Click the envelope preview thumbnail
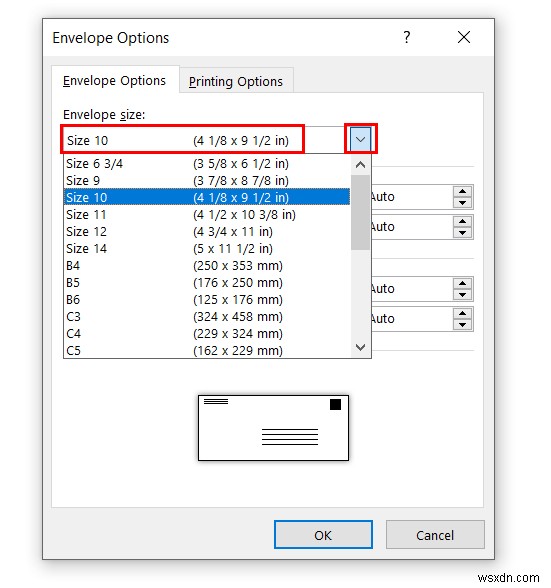Viewport: 551px width, 588px height. pyautogui.click(x=273, y=428)
